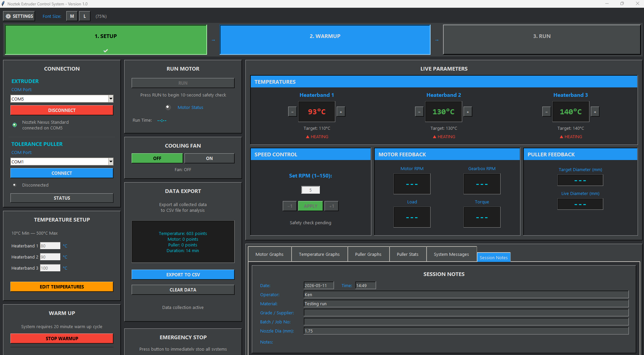644x355 pixels.
Task: Go to the 1. SETUP step
Action: [x=106, y=40]
